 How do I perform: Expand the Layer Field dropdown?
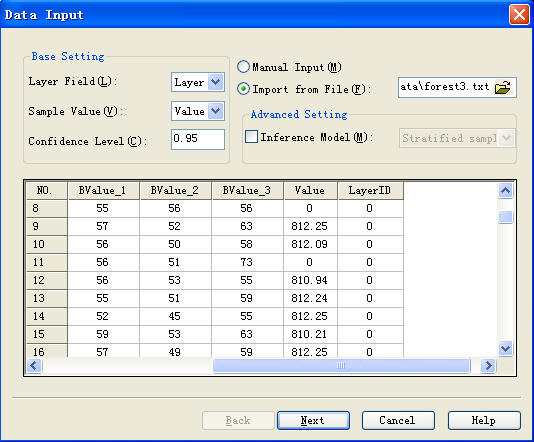coord(216,82)
